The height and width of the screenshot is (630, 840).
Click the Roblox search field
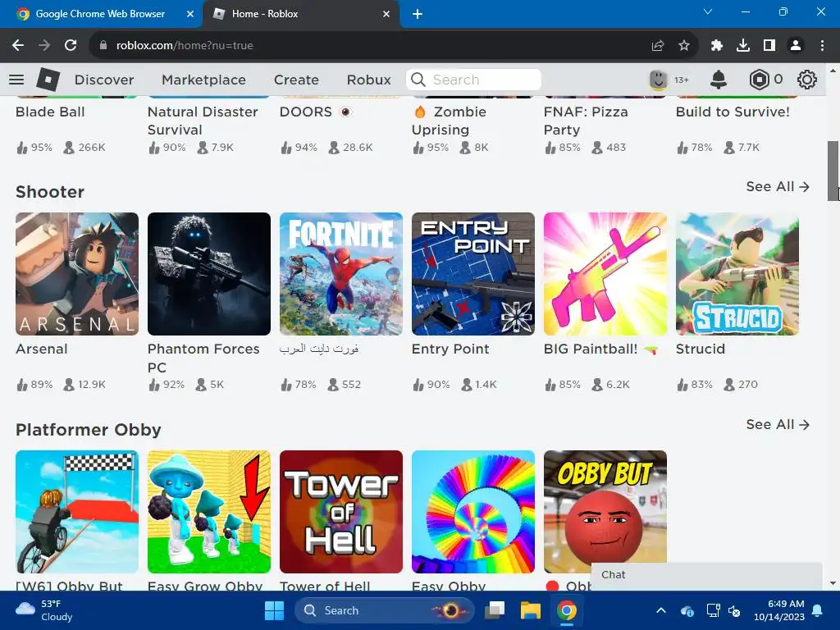473,80
